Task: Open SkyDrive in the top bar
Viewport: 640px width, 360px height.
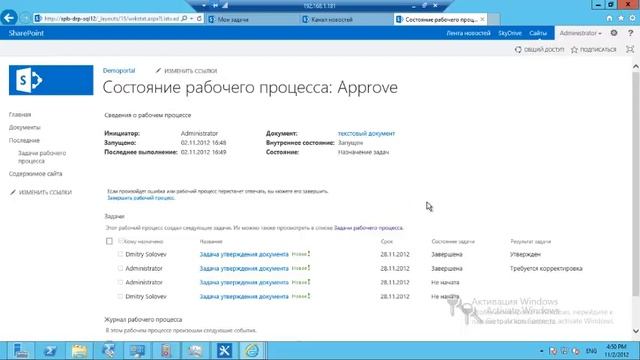Action: coord(510,33)
